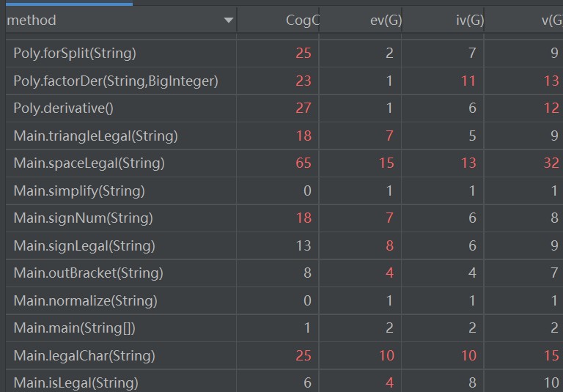Click CogC value 65 for spaceLegal

(303, 163)
